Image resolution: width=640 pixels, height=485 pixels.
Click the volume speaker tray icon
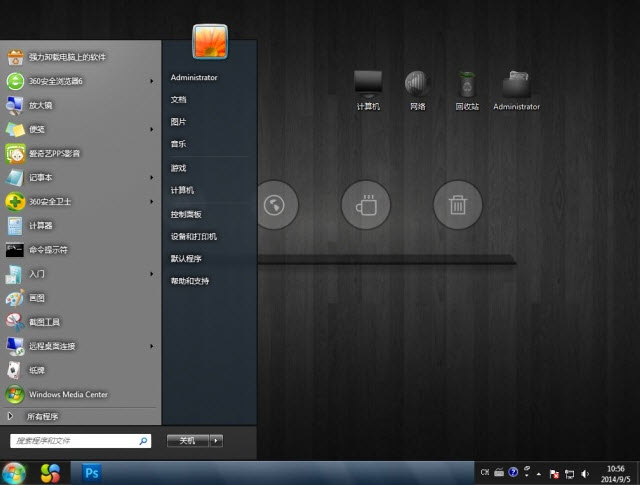[x=584, y=472]
